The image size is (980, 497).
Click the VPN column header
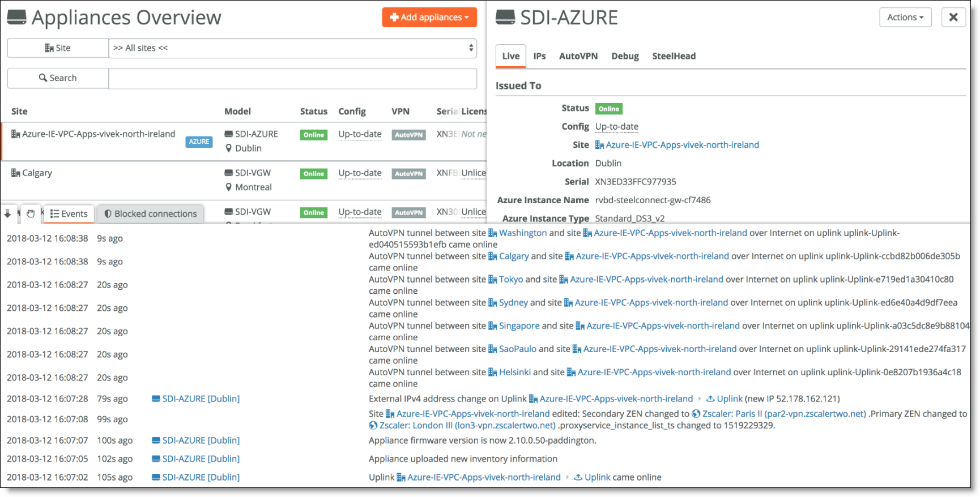tap(400, 112)
